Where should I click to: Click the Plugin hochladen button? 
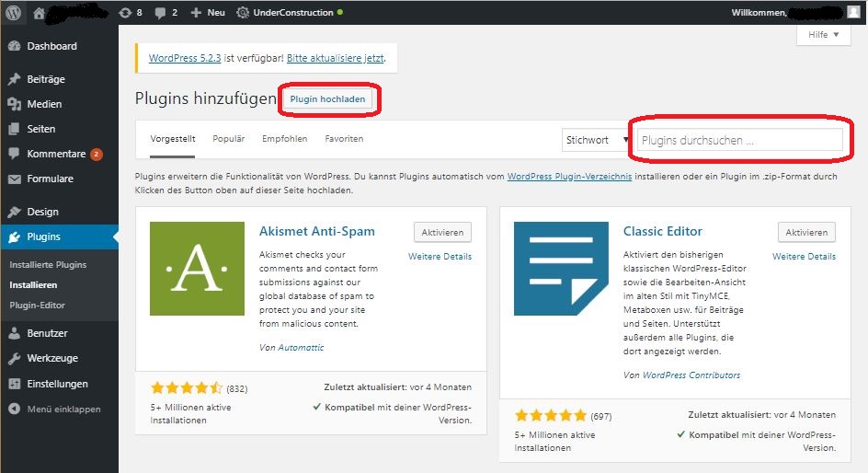pyautogui.click(x=327, y=99)
